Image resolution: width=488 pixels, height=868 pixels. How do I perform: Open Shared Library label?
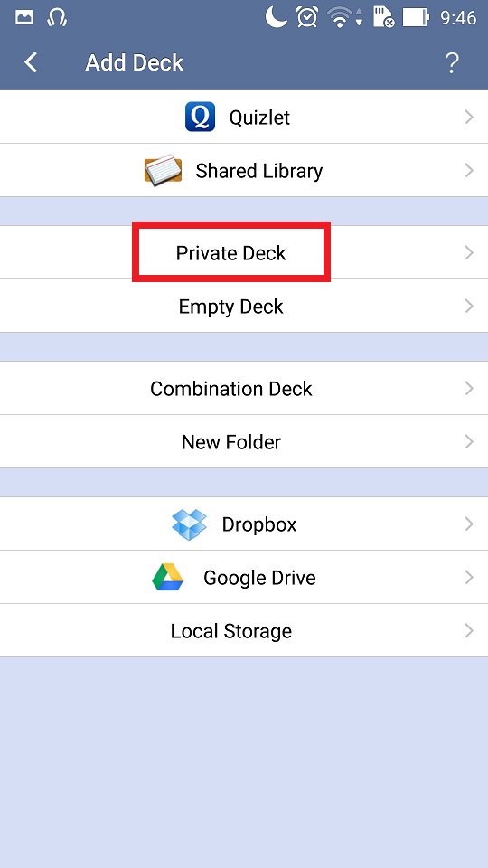[259, 171]
